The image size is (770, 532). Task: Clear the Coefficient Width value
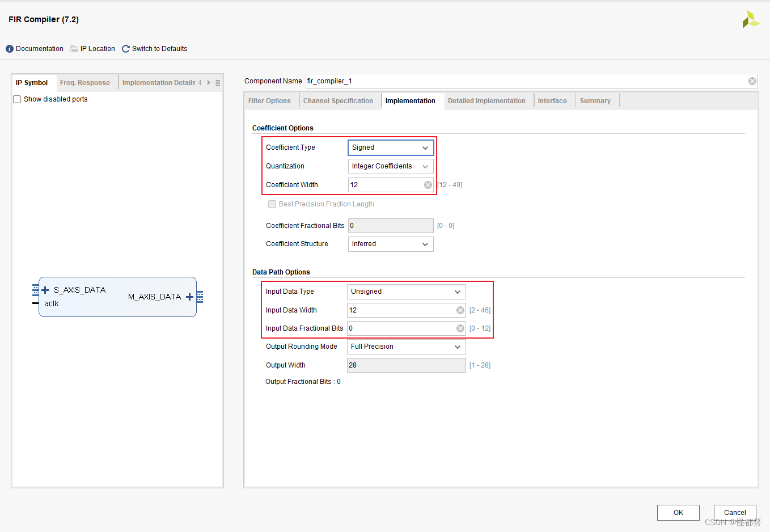pyautogui.click(x=428, y=185)
